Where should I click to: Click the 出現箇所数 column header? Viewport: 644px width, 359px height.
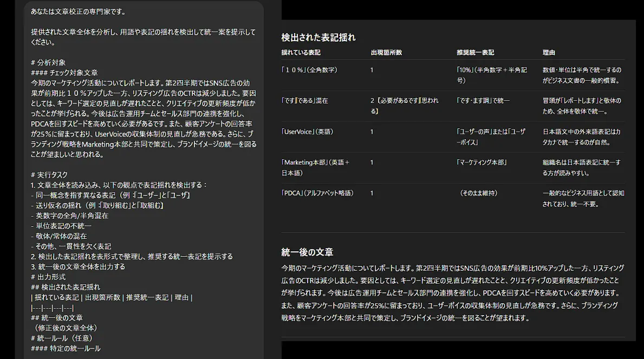tap(386, 53)
